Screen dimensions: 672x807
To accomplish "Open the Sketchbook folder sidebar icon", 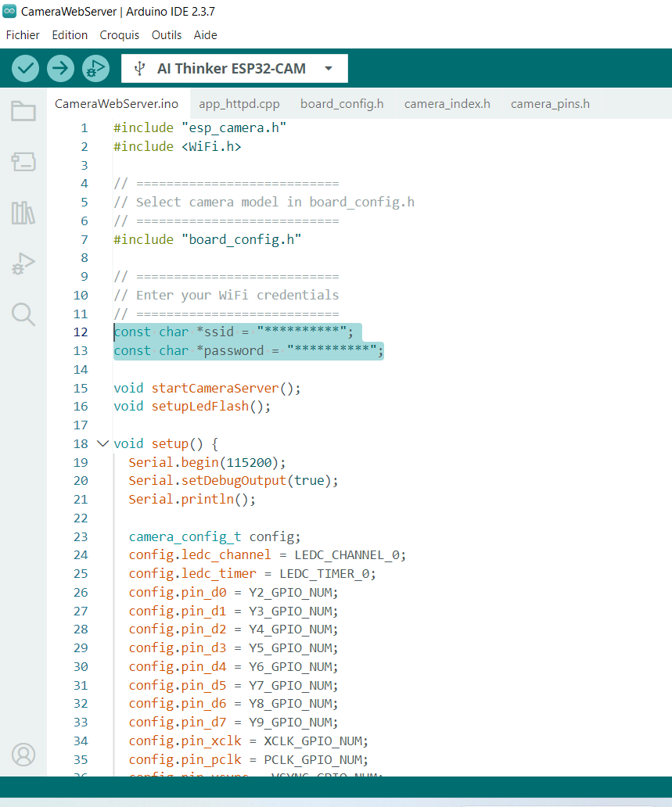I will (23, 111).
